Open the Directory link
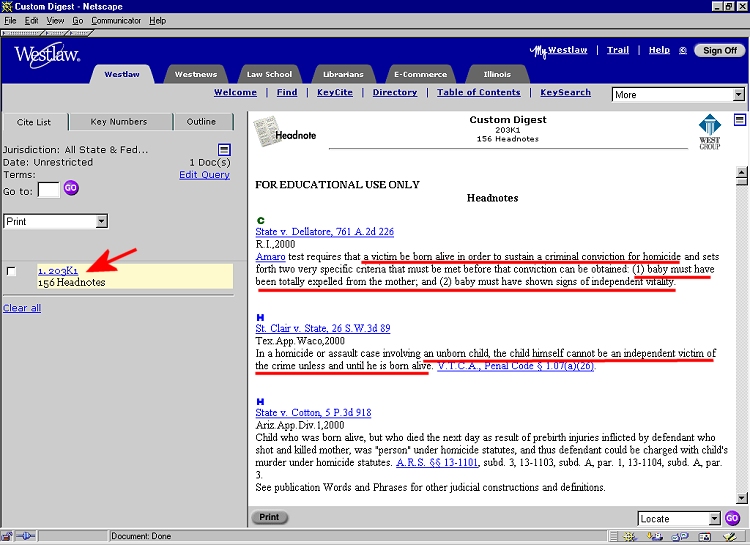 (x=395, y=92)
